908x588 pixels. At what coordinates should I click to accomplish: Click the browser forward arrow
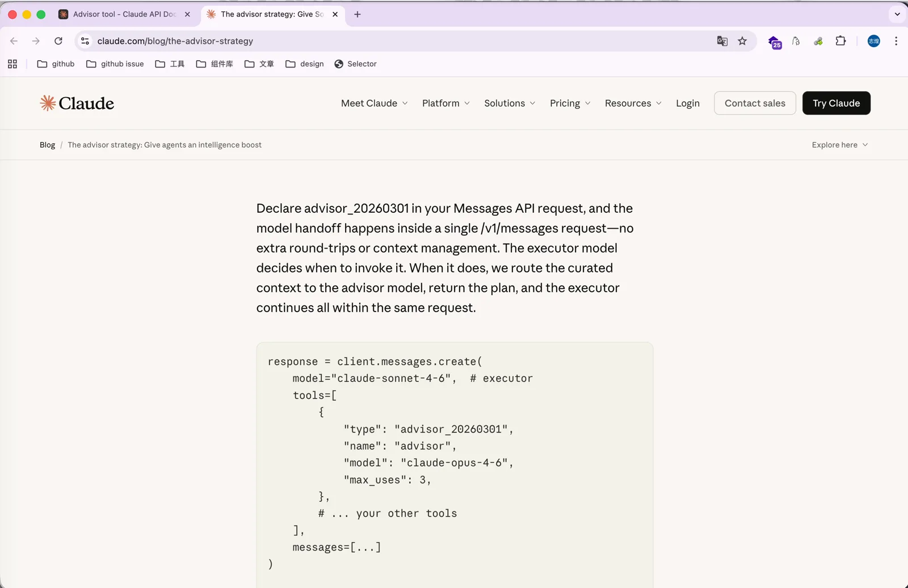coord(36,41)
